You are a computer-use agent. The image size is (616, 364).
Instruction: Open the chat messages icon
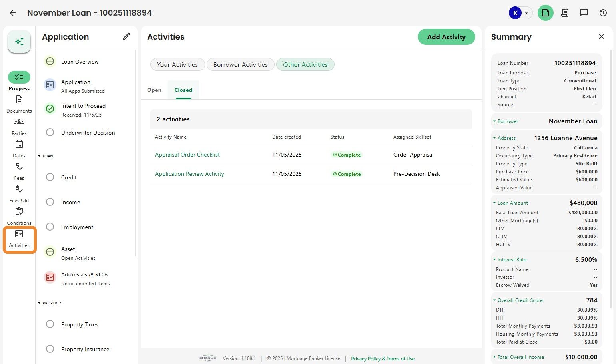coord(584,13)
